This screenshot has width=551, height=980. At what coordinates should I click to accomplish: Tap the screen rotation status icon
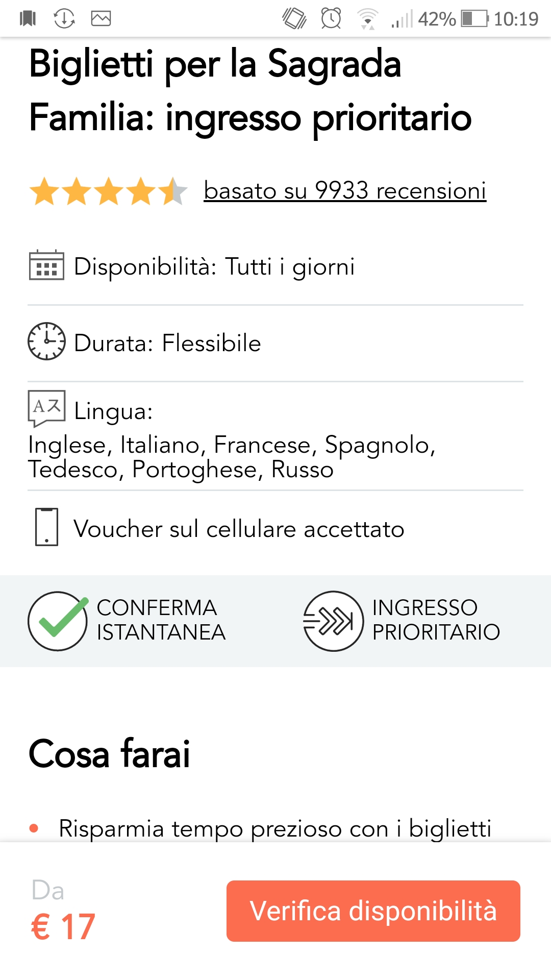tap(294, 19)
